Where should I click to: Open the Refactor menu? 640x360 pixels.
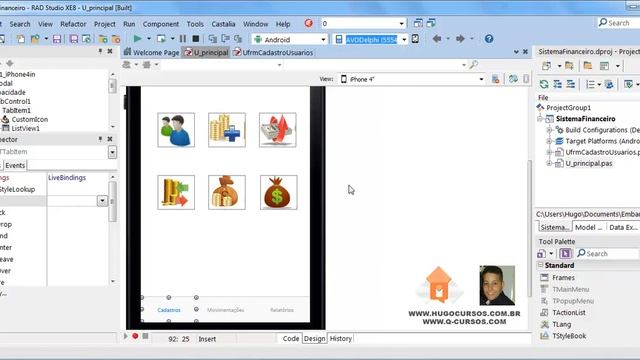coord(73,24)
